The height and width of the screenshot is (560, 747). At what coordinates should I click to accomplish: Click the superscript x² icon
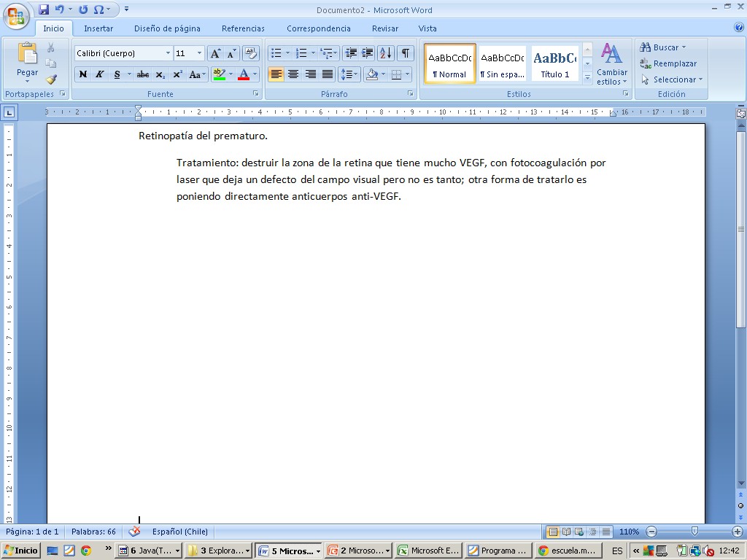pos(177,74)
